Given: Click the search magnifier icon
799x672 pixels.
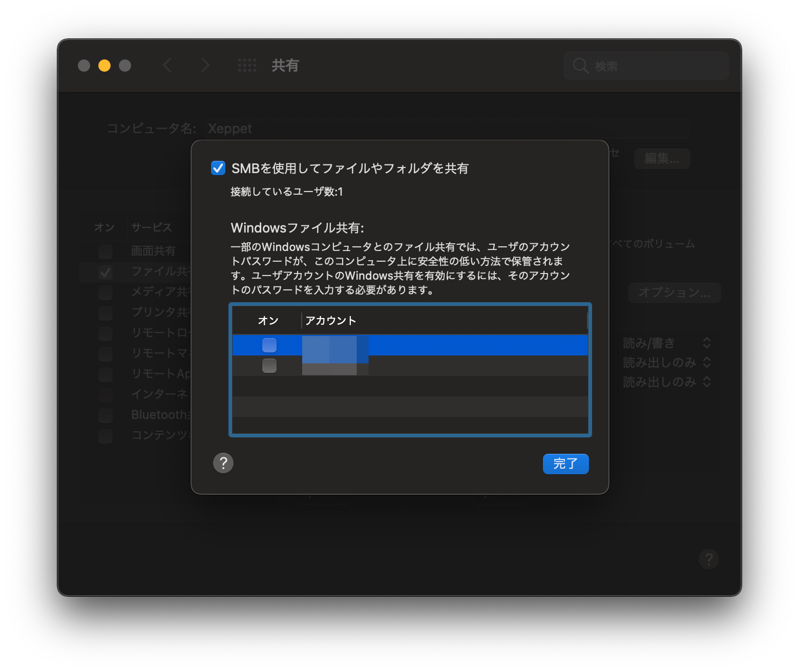Looking at the screenshot, I should click(580, 66).
